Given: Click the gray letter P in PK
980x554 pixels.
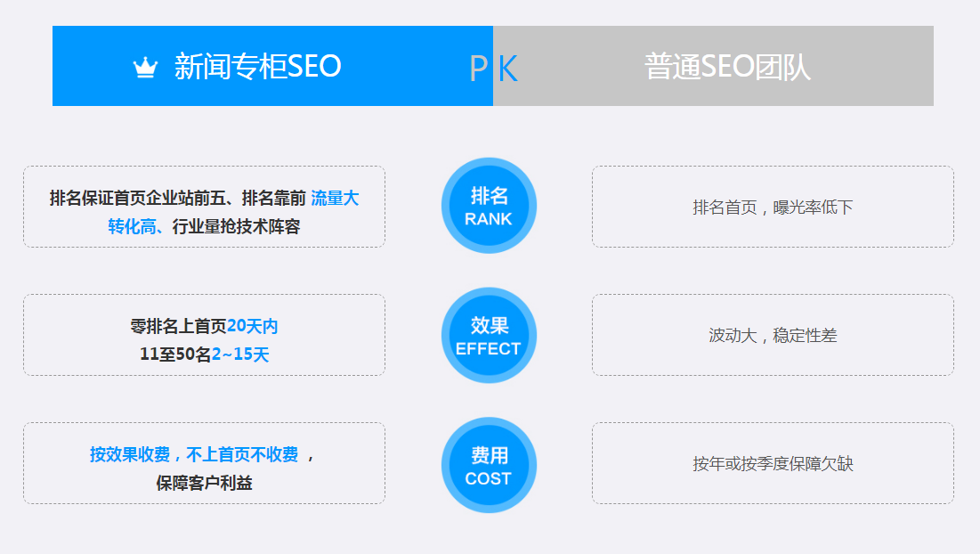Looking at the screenshot, I should point(478,69).
